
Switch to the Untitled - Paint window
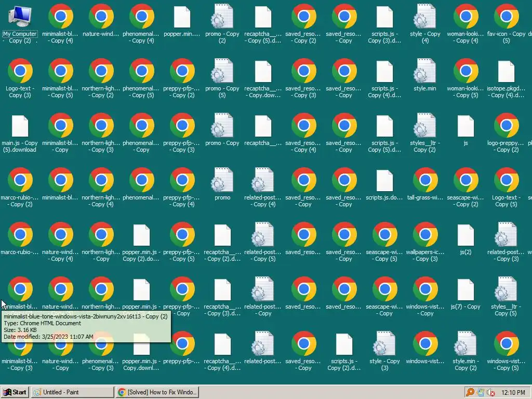click(x=73, y=392)
